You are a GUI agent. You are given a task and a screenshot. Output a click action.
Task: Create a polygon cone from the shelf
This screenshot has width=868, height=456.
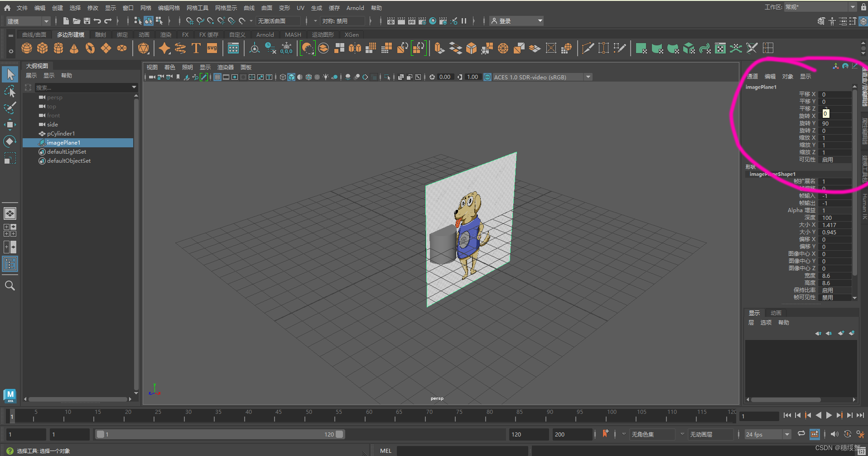[74, 48]
